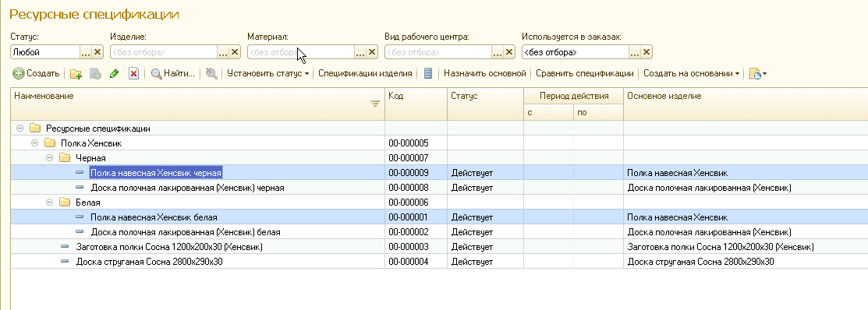868x310 pixels.
Task: Click into the Статус field showing Любой
Action: click(45, 52)
